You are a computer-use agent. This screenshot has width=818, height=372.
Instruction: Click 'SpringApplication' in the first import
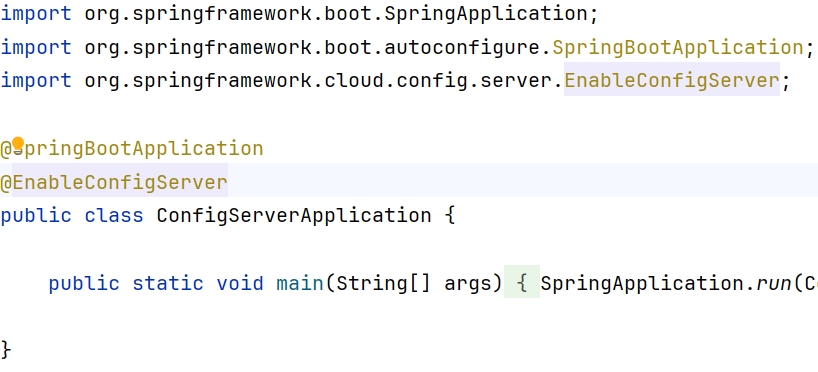486,14
